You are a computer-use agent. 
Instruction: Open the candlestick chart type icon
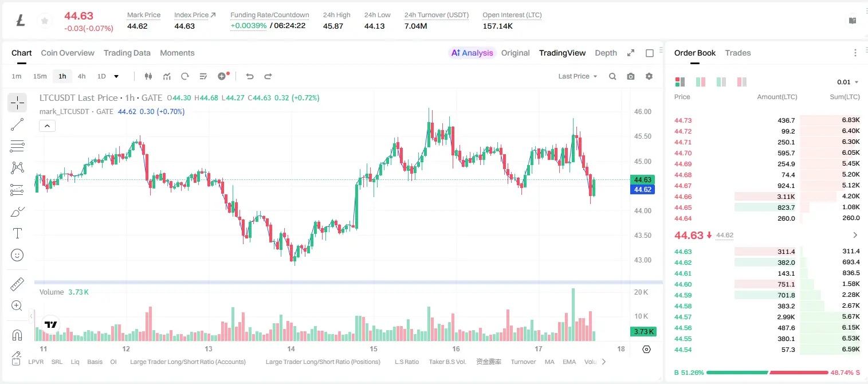[x=148, y=76]
